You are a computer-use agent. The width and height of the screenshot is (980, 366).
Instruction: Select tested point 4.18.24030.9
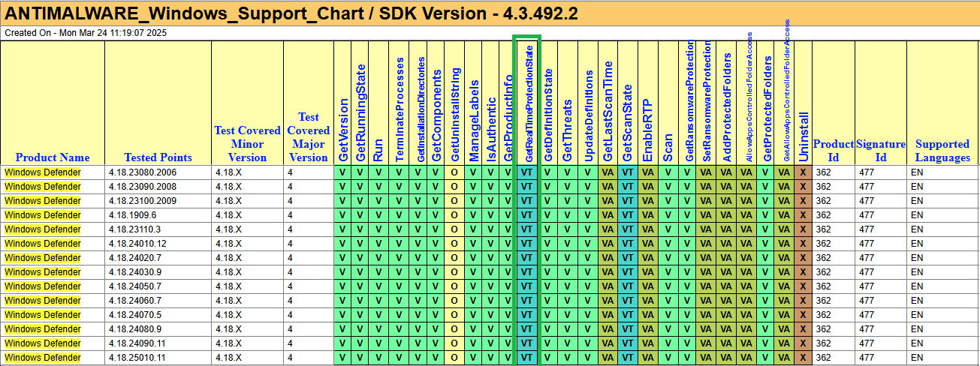coord(134,272)
